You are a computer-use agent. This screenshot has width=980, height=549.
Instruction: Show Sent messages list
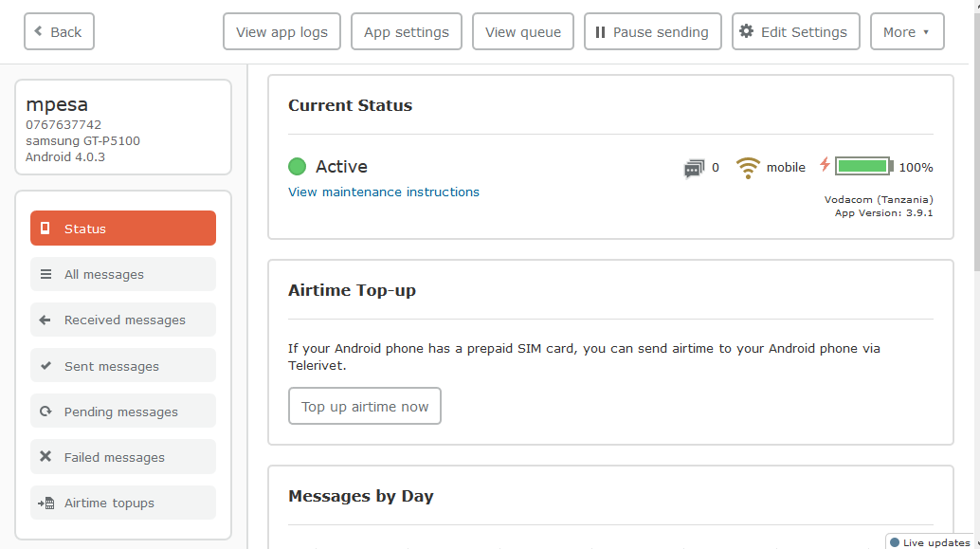pyautogui.click(x=123, y=366)
